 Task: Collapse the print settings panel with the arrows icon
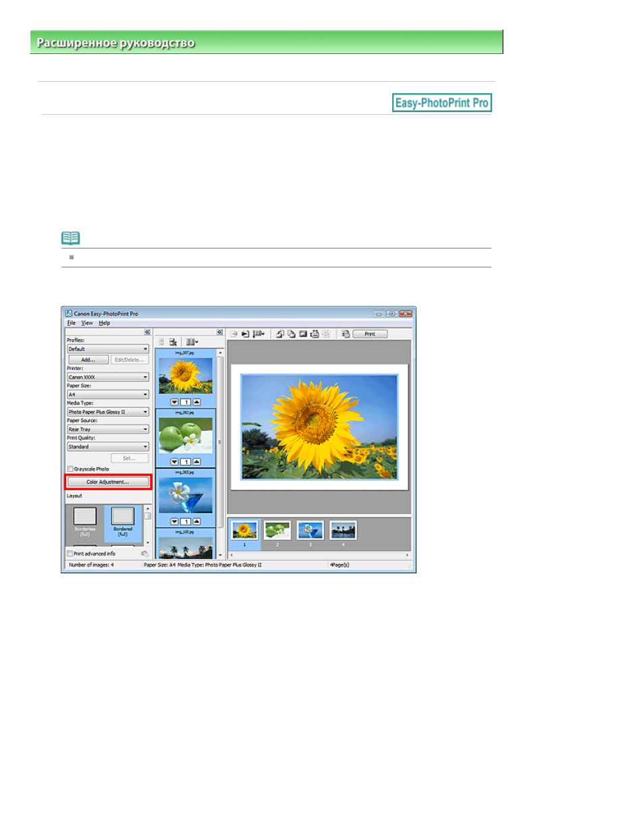(146, 332)
